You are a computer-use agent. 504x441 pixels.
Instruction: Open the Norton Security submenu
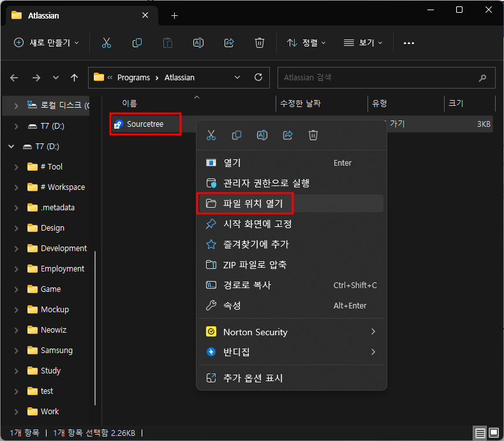pyautogui.click(x=291, y=332)
